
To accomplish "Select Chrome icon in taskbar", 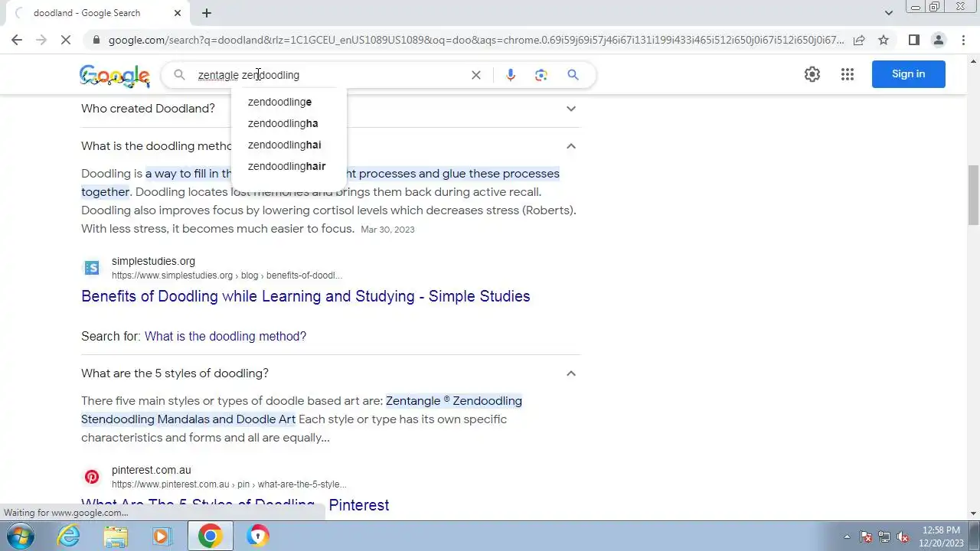I will pyautogui.click(x=210, y=536).
